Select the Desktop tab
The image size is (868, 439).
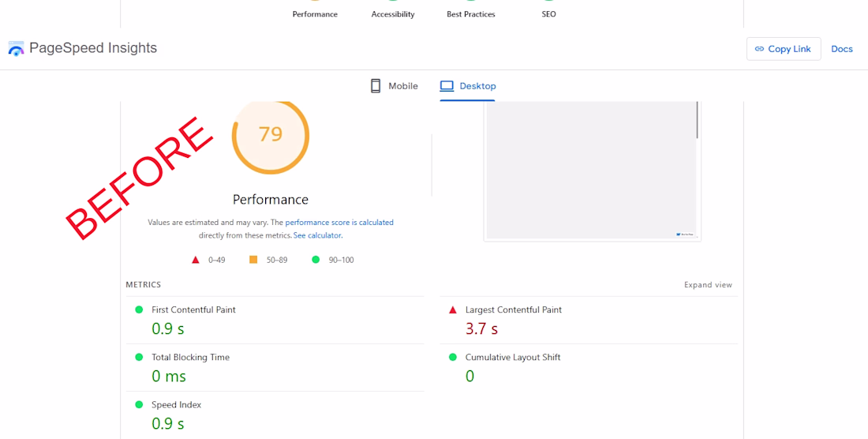click(468, 86)
